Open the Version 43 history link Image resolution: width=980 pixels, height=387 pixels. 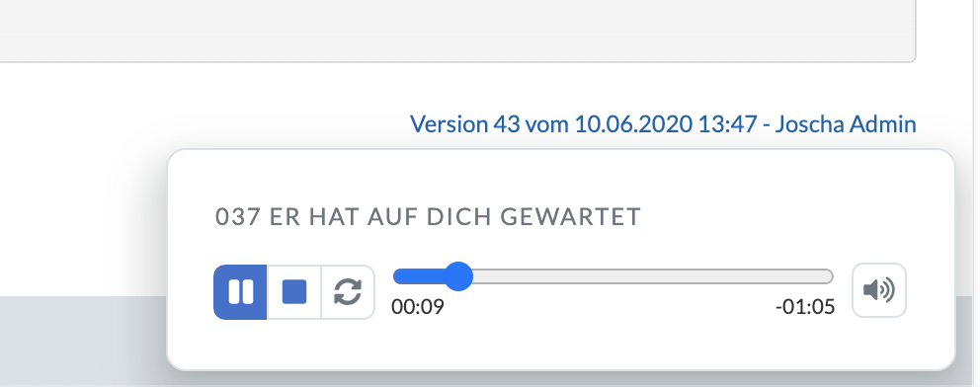[x=663, y=124]
